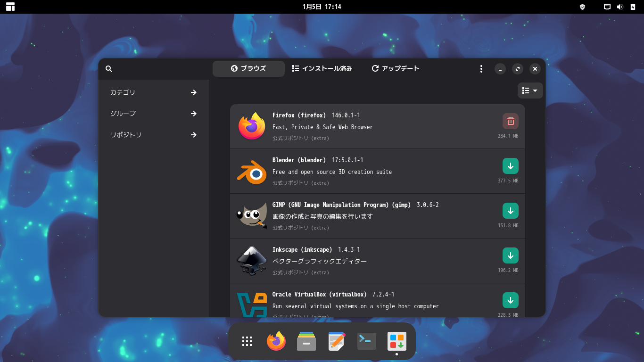Open the clock and calendar in top bar
The height and width of the screenshot is (362, 644).
(322, 7)
